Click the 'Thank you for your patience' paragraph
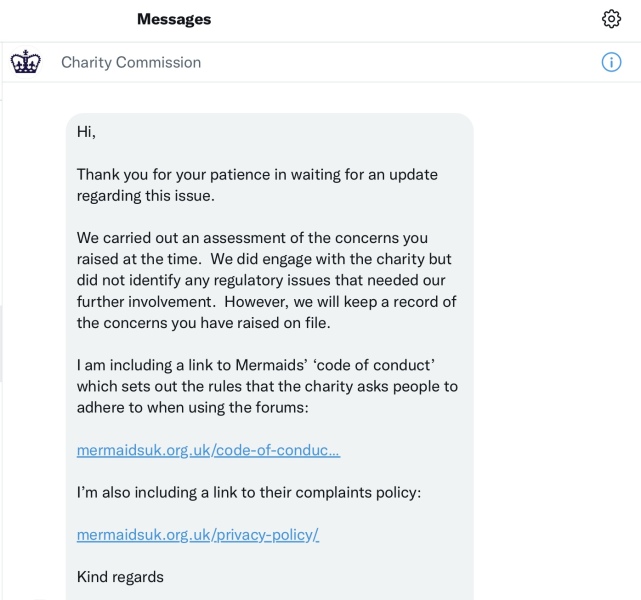This screenshot has height=600, width=641. [257, 184]
